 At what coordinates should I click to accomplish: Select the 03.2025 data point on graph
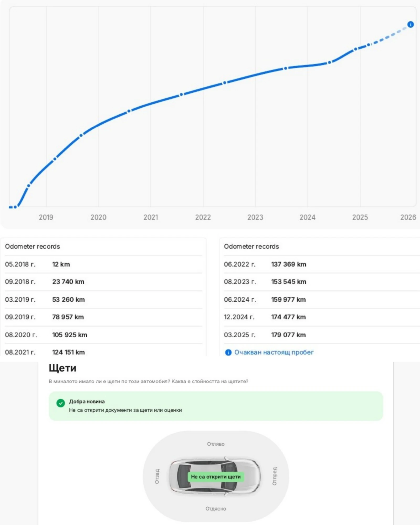(x=369, y=45)
